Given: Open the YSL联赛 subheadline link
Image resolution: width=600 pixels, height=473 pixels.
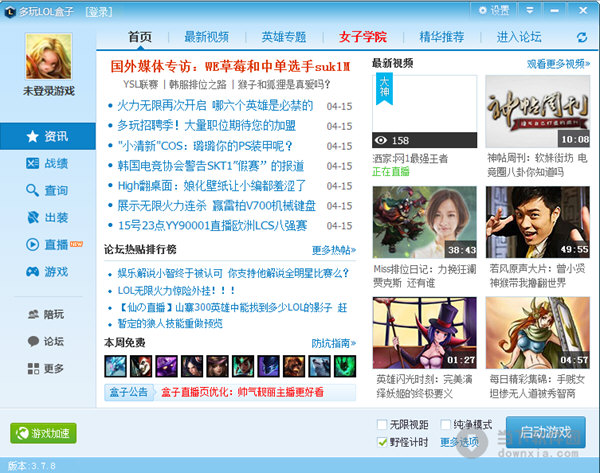Looking at the screenshot, I should tap(140, 84).
